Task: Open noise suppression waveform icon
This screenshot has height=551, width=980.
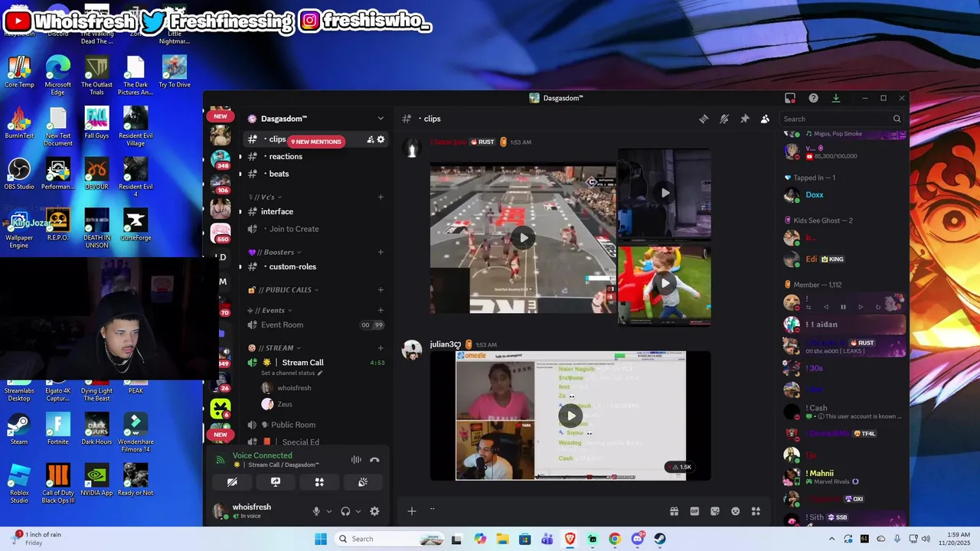Action: coord(356,460)
